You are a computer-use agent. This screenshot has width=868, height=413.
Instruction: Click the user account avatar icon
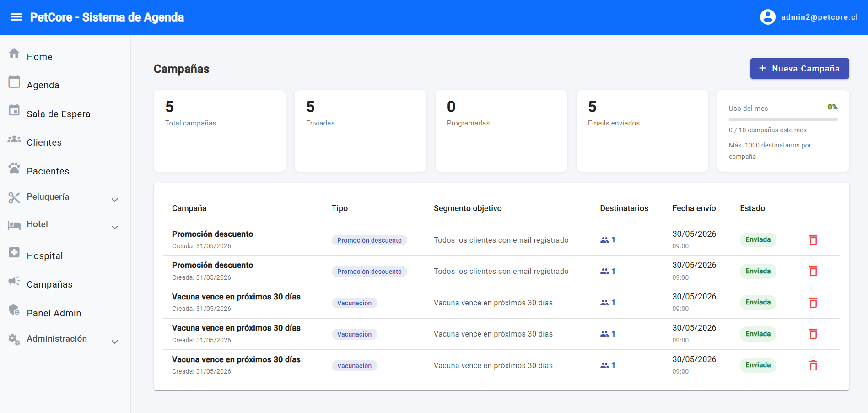(767, 17)
